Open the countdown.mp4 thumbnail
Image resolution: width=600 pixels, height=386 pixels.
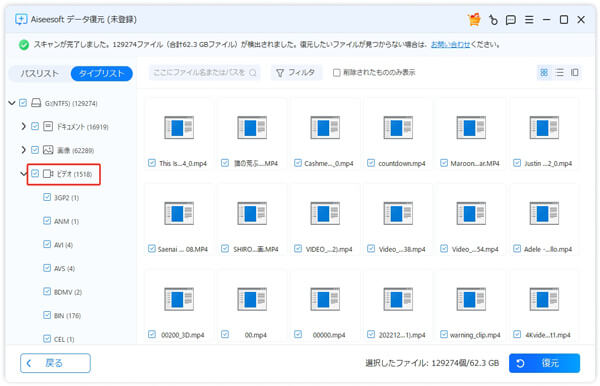pyautogui.click(x=398, y=127)
